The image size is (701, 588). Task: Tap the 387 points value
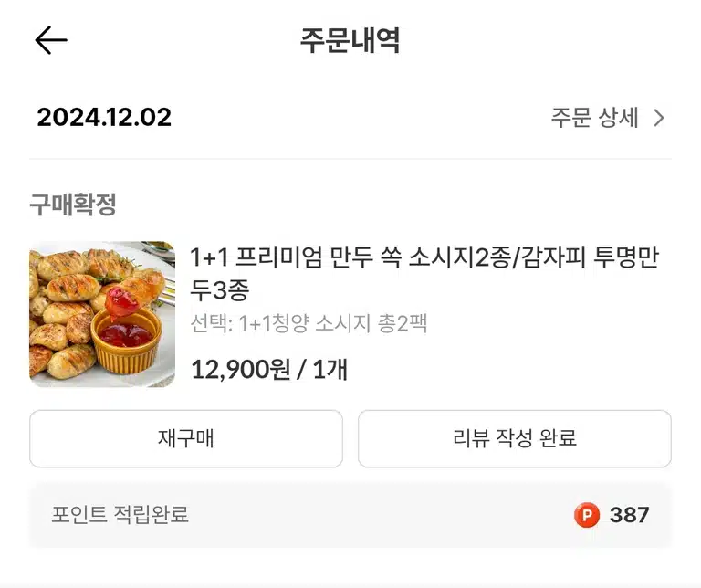(630, 515)
